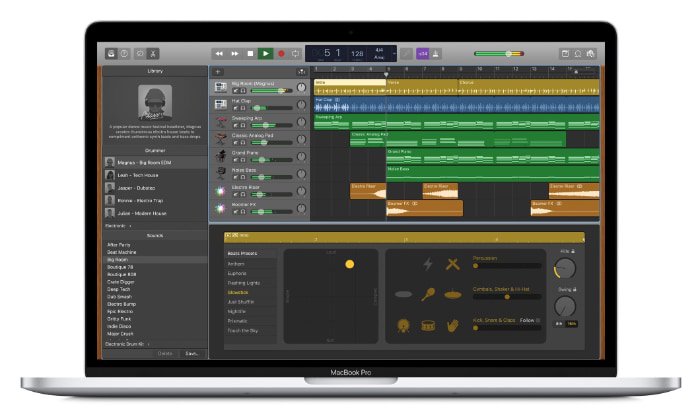This screenshot has height=409, width=700.
Task: Toggle the snare drum icon
Action: coord(428,326)
